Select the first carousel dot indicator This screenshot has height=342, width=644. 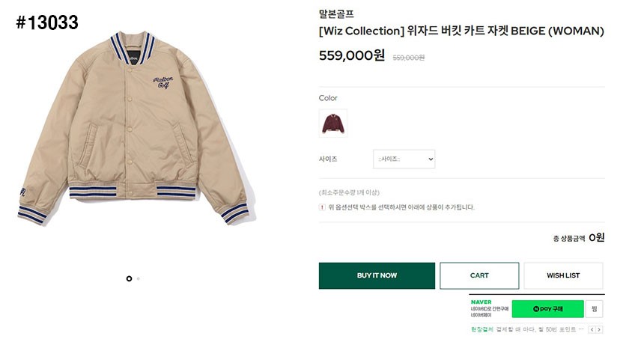[x=129, y=278]
